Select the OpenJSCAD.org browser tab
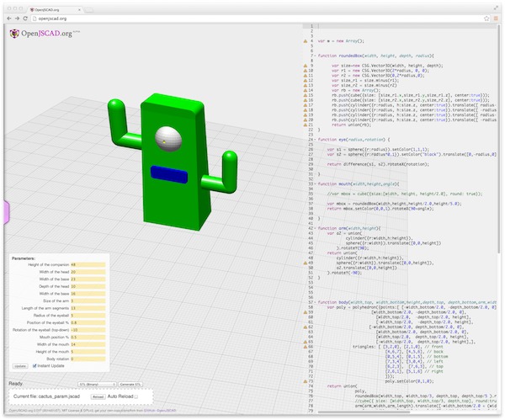The image size is (505, 420). pos(54,9)
